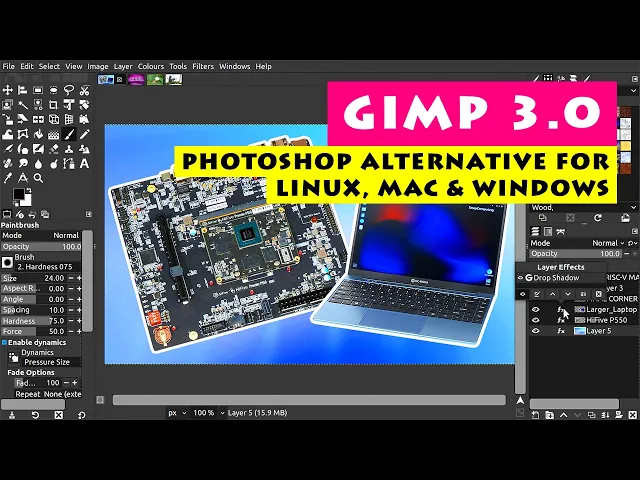Select the Free Select lasso tool
This screenshot has height=480, width=640.
[x=69, y=90]
